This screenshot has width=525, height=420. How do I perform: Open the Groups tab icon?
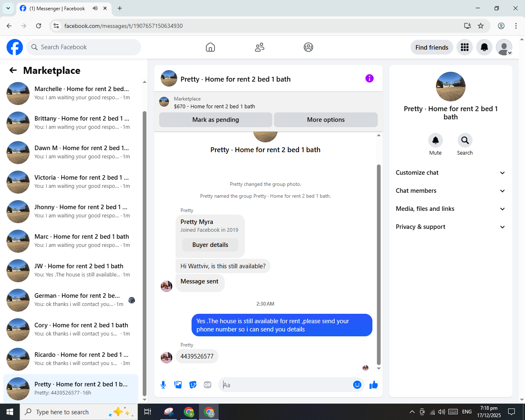pyautogui.click(x=308, y=47)
